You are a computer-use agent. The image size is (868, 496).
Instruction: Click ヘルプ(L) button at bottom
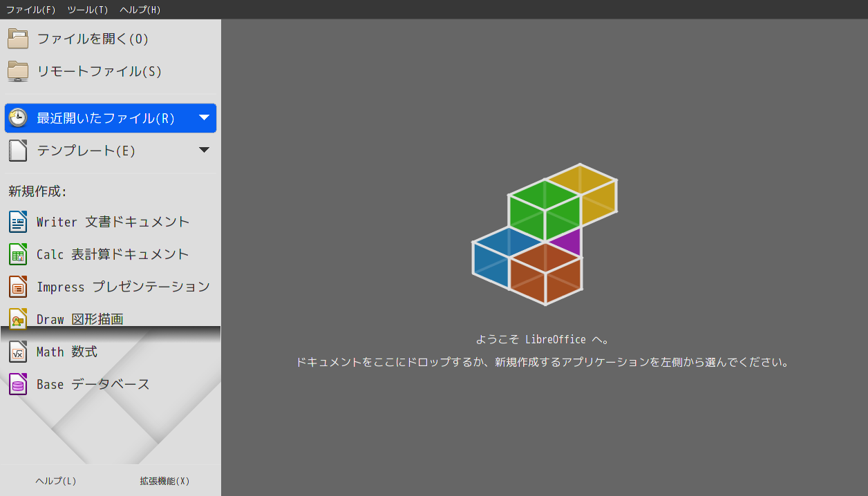(56, 481)
